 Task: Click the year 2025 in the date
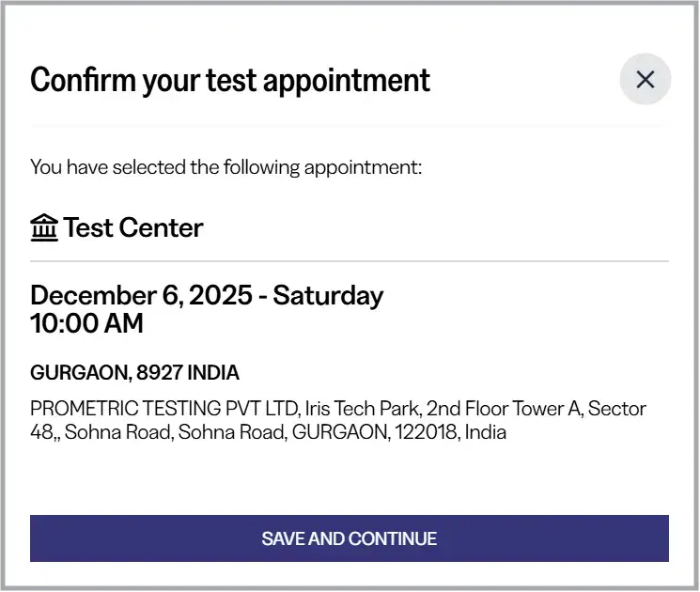221,295
